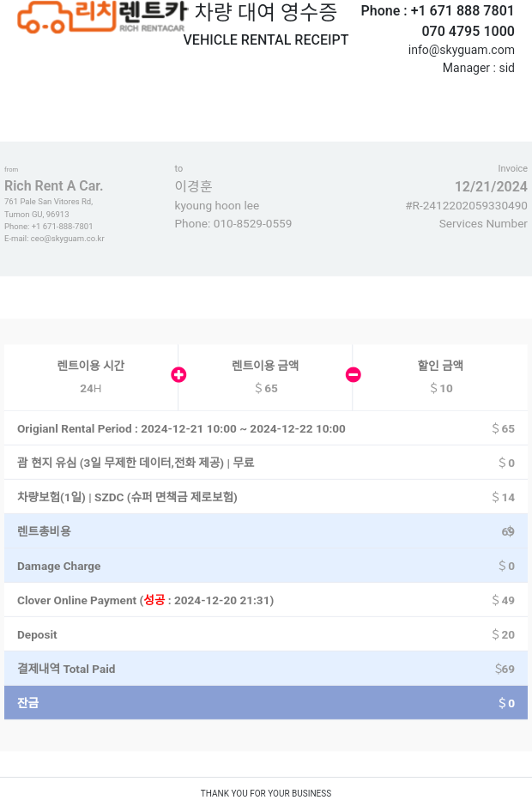Select the 결제내역 Total Paid row
Screen dimensions: 532x800
266,669
